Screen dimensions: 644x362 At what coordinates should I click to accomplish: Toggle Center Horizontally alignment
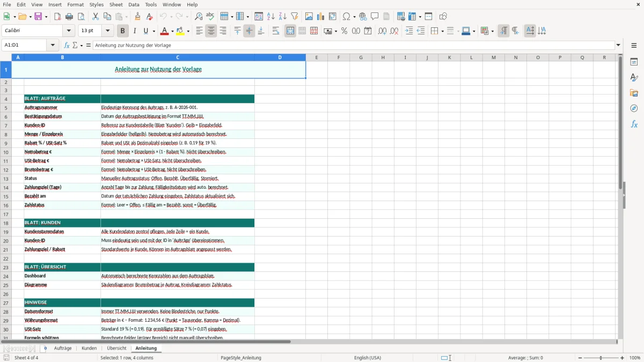(211, 31)
